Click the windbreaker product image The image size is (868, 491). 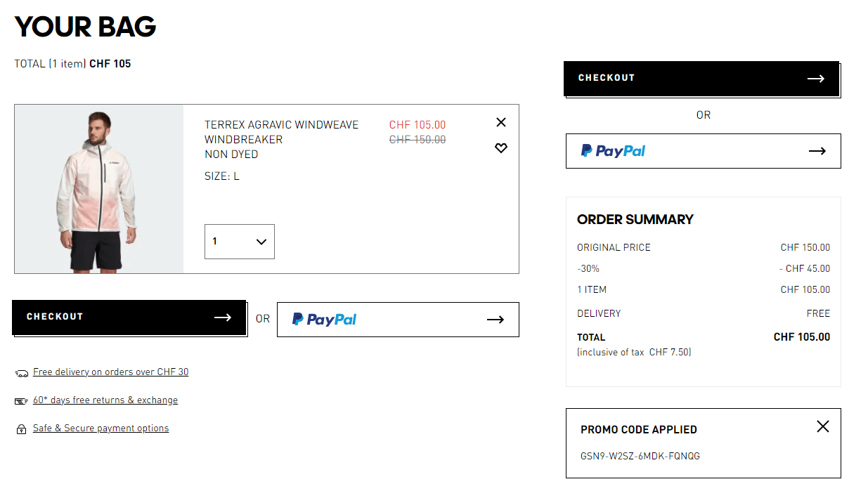point(99,189)
